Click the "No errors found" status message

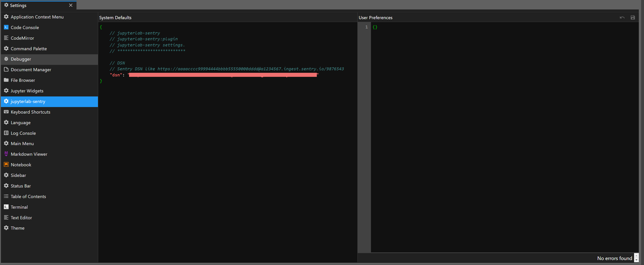614,258
